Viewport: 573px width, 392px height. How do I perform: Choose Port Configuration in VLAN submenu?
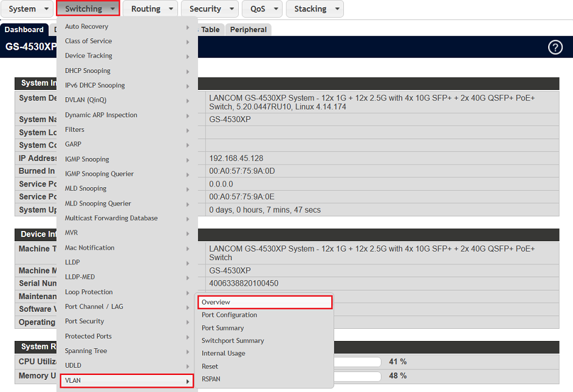pos(229,315)
